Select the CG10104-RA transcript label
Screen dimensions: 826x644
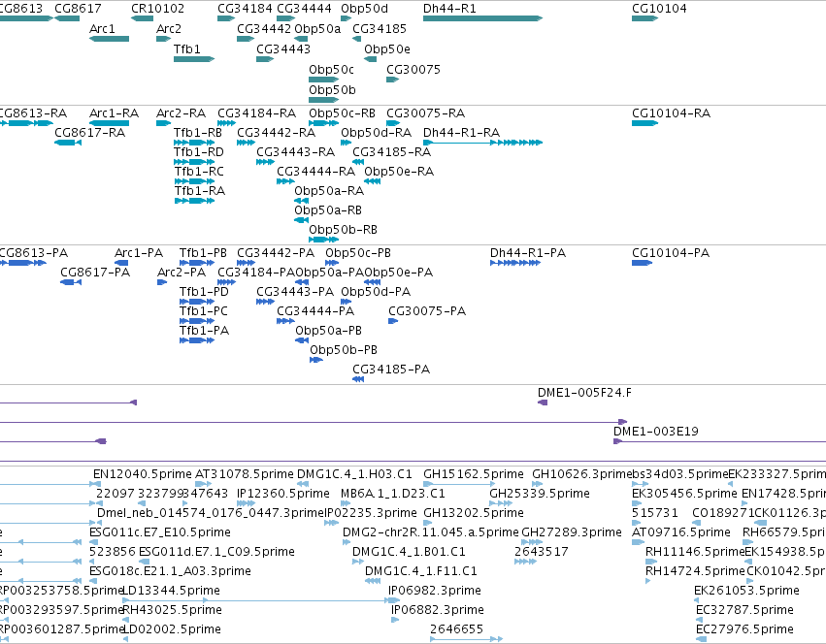671,113
